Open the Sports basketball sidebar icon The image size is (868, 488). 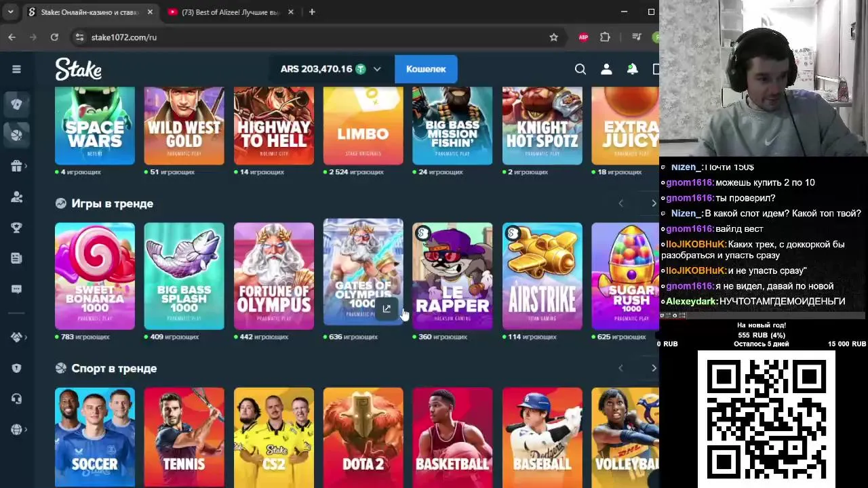(x=17, y=134)
